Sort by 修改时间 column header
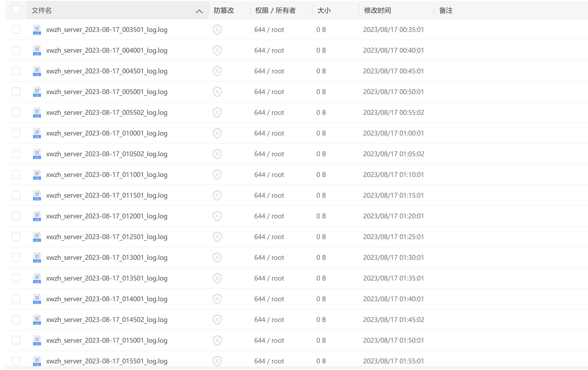The image size is (588, 370). (x=378, y=10)
